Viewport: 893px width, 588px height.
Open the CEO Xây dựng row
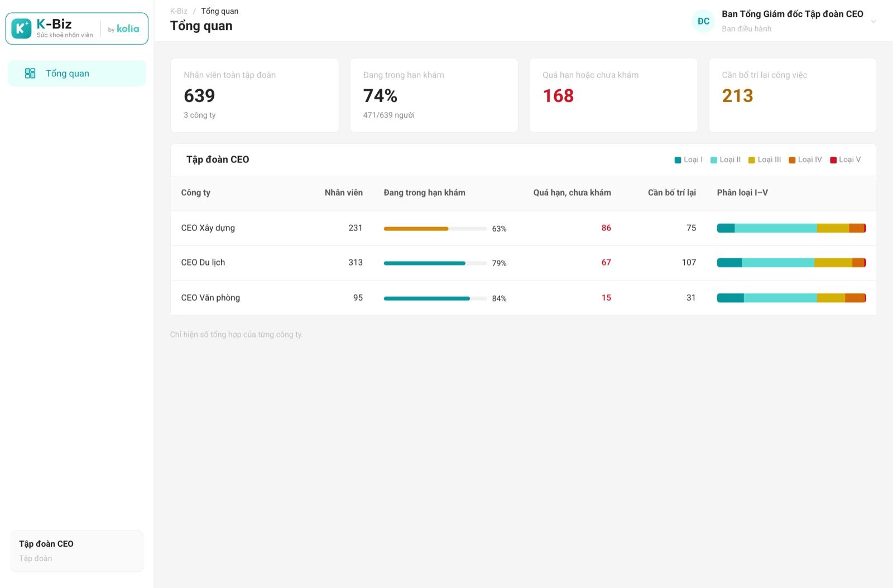click(x=524, y=228)
